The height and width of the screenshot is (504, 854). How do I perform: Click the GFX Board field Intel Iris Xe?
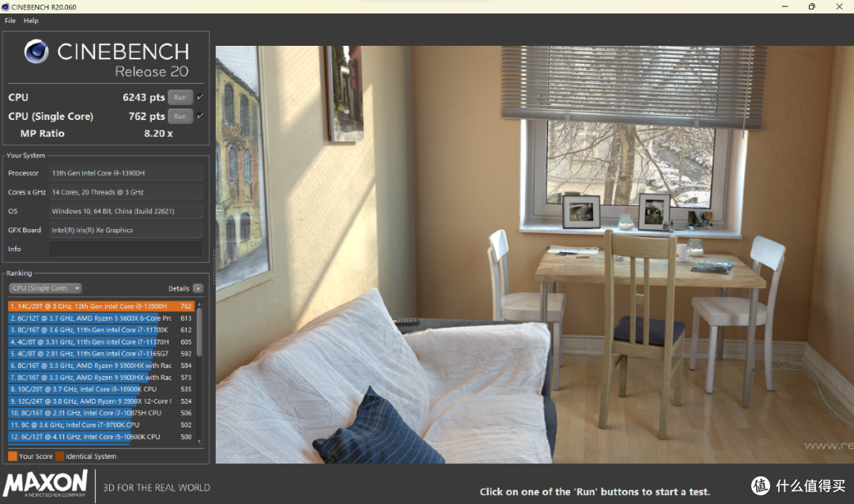[126, 230]
